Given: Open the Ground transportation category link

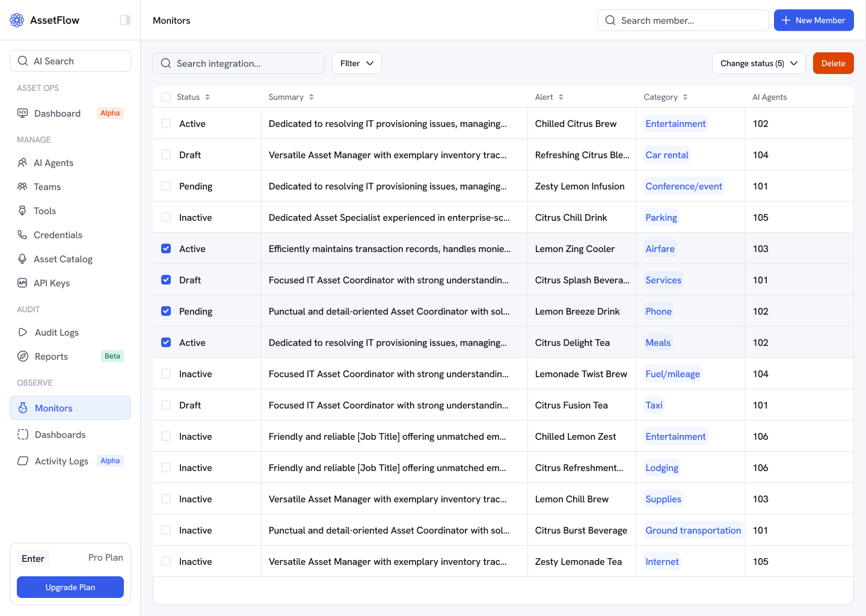Looking at the screenshot, I should pyautogui.click(x=693, y=530).
